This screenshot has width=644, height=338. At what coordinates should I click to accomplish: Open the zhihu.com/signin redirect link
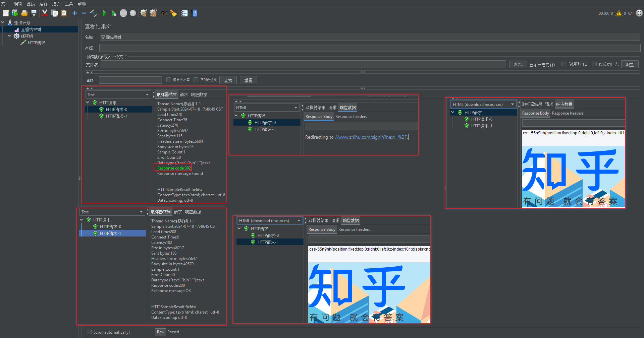tap(371, 137)
